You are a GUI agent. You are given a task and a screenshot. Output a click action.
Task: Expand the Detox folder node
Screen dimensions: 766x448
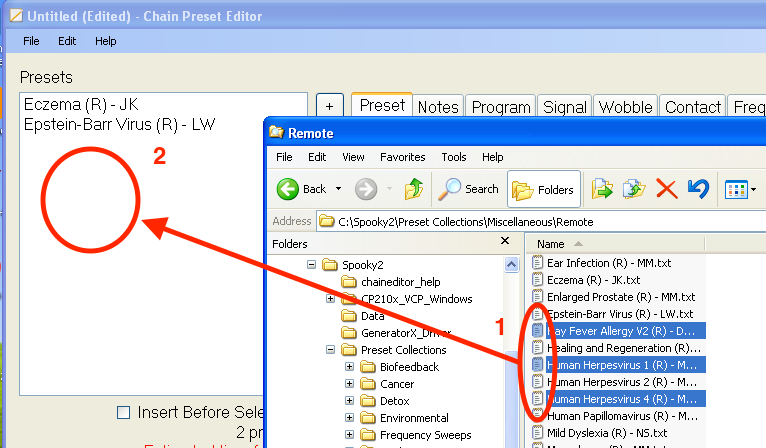tap(349, 401)
